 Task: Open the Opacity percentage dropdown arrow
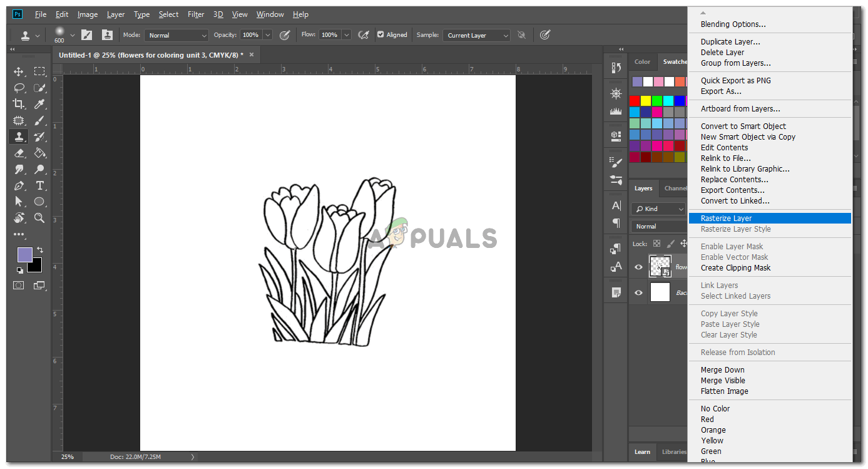coord(268,36)
